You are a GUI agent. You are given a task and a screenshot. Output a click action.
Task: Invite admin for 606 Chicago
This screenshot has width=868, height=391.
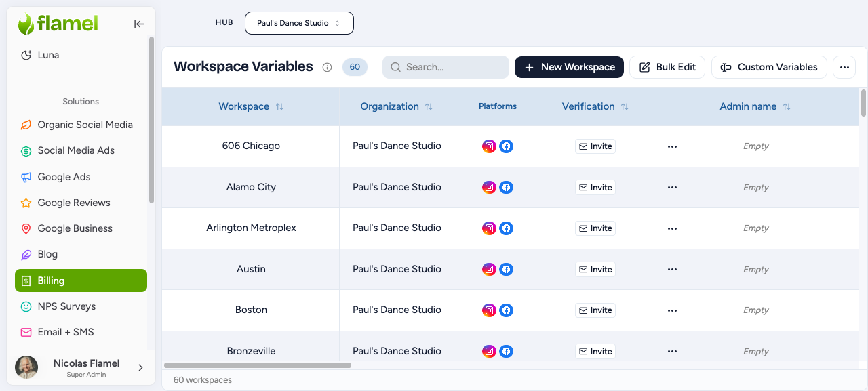tap(595, 146)
